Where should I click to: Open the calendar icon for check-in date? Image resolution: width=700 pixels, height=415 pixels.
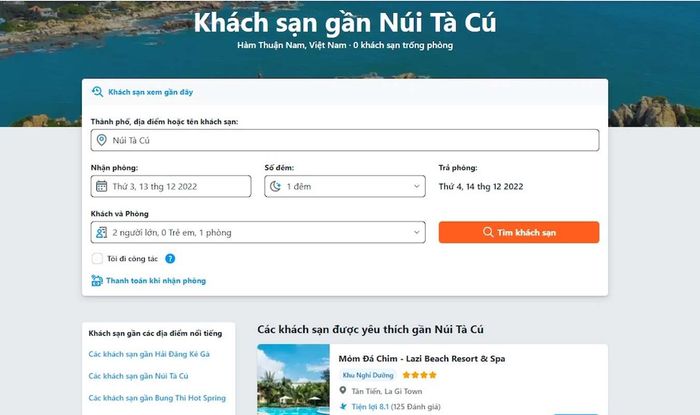102,186
